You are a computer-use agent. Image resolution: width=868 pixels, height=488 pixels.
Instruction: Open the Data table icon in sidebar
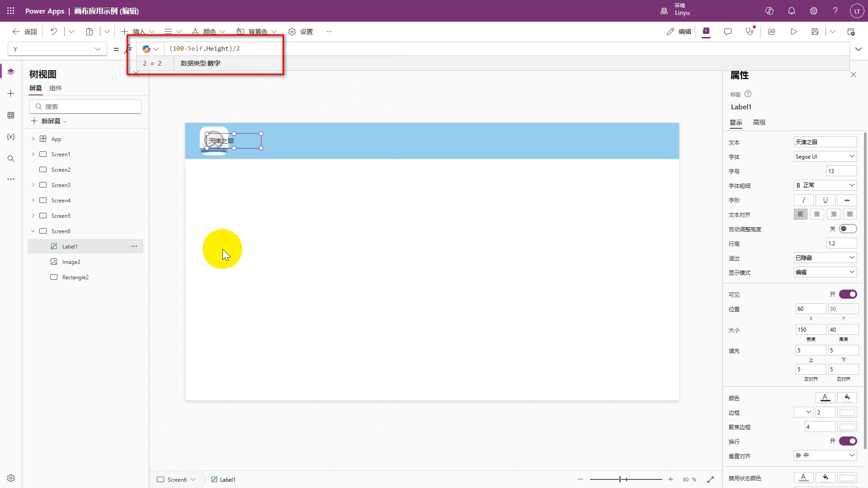(11, 115)
